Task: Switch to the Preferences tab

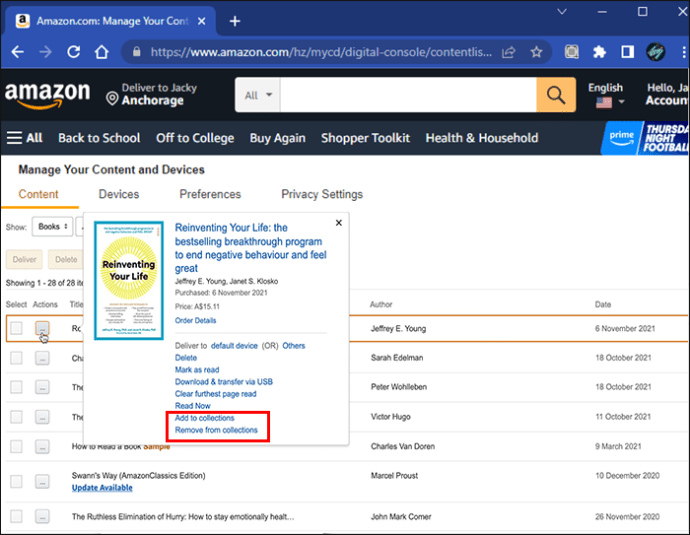Action: (x=210, y=194)
